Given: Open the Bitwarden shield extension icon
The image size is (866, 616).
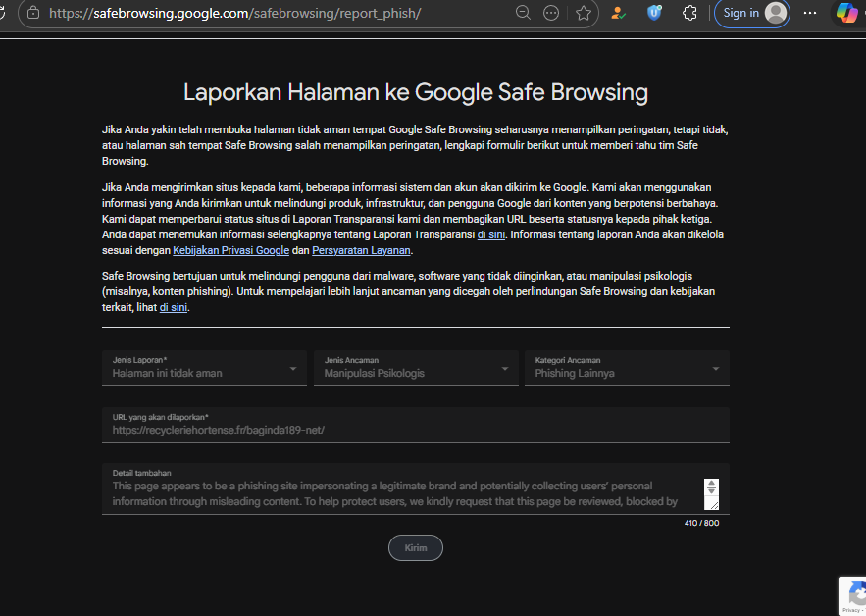Looking at the screenshot, I should coord(654,13).
